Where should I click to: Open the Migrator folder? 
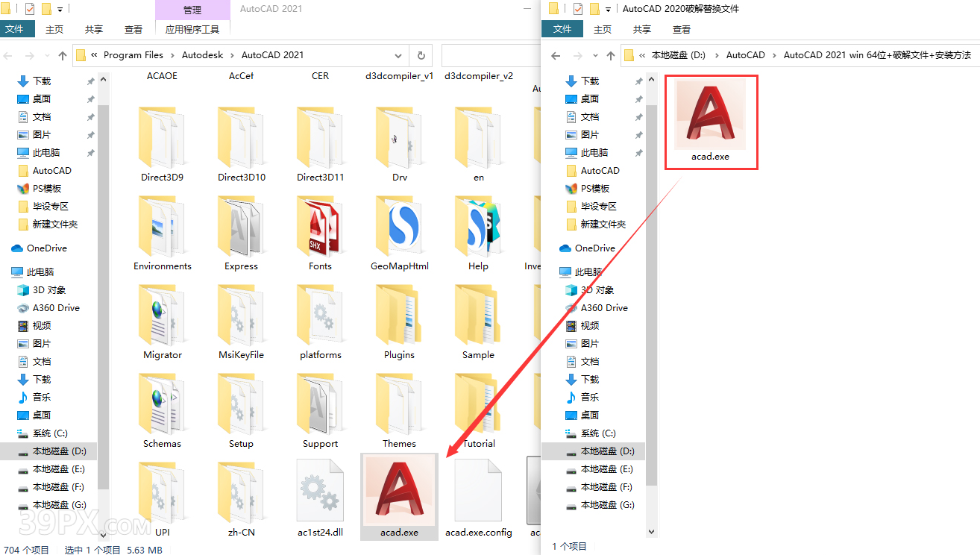coord(163,322)
